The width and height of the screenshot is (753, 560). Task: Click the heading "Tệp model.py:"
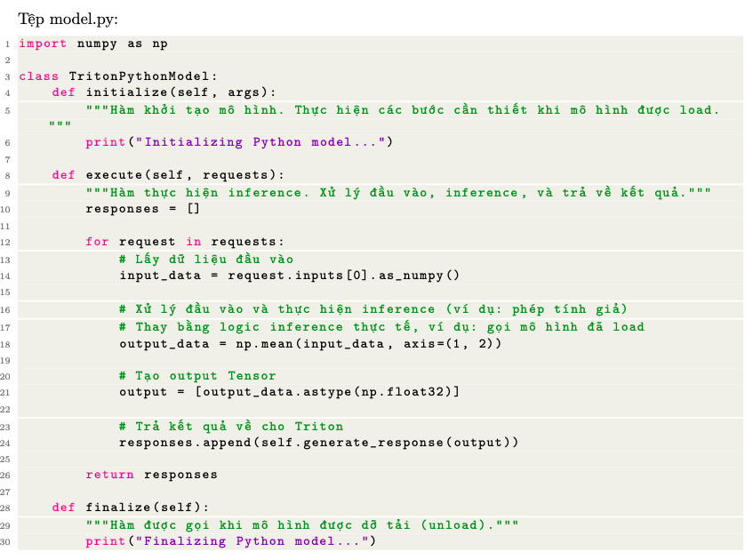point(68,20)
